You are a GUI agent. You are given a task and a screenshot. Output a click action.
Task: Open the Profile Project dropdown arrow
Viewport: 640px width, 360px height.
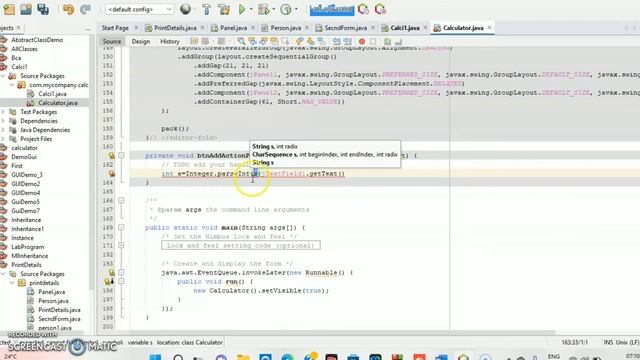296,9
